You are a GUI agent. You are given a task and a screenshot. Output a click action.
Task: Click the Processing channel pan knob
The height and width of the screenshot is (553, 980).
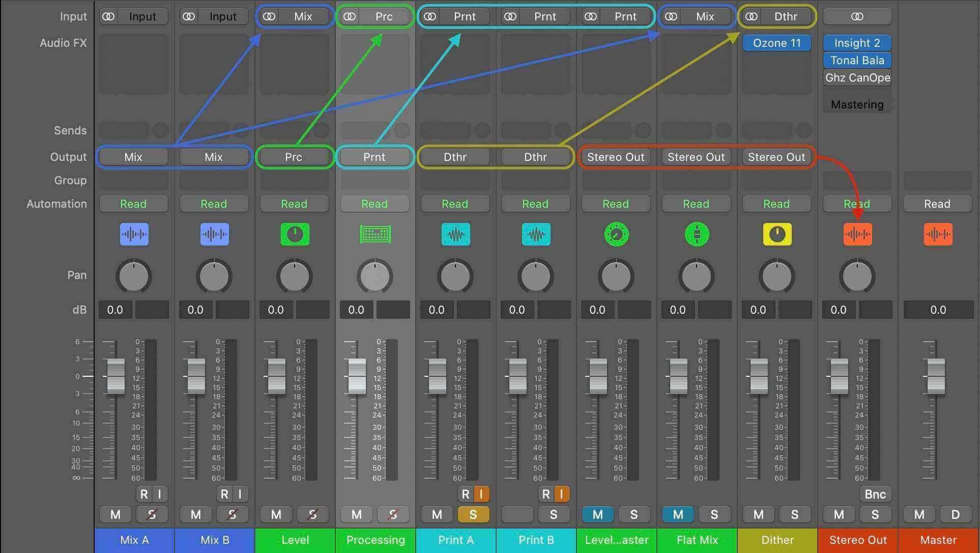[x=375, y=276]
